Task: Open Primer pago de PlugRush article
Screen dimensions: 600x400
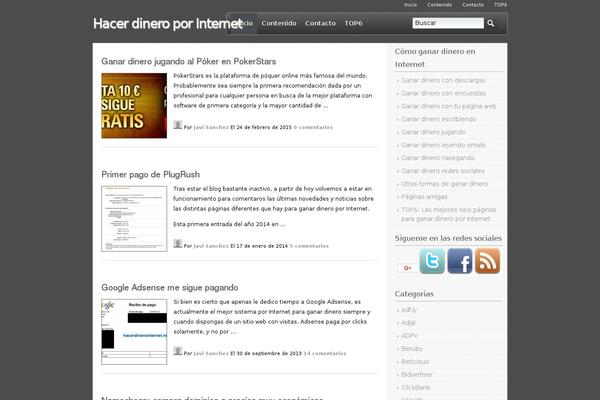Action: [150, 174]
